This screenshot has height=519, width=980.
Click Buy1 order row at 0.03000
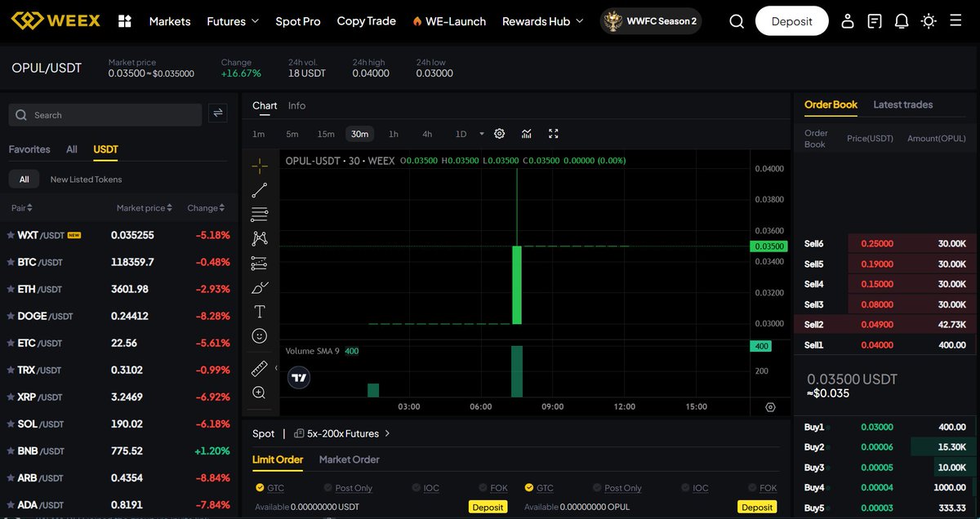point(885,427)
